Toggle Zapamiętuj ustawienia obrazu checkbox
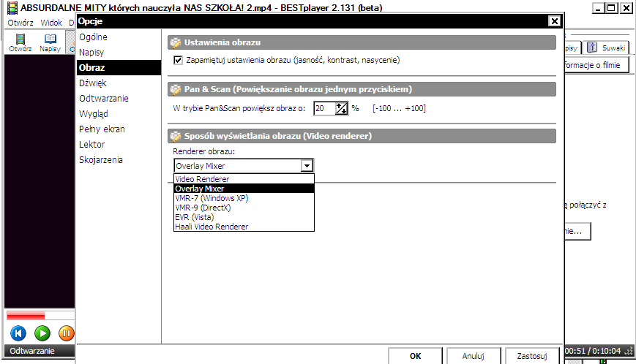The width and height of the screenshot is (636, 364). click(x=178, y=61)
